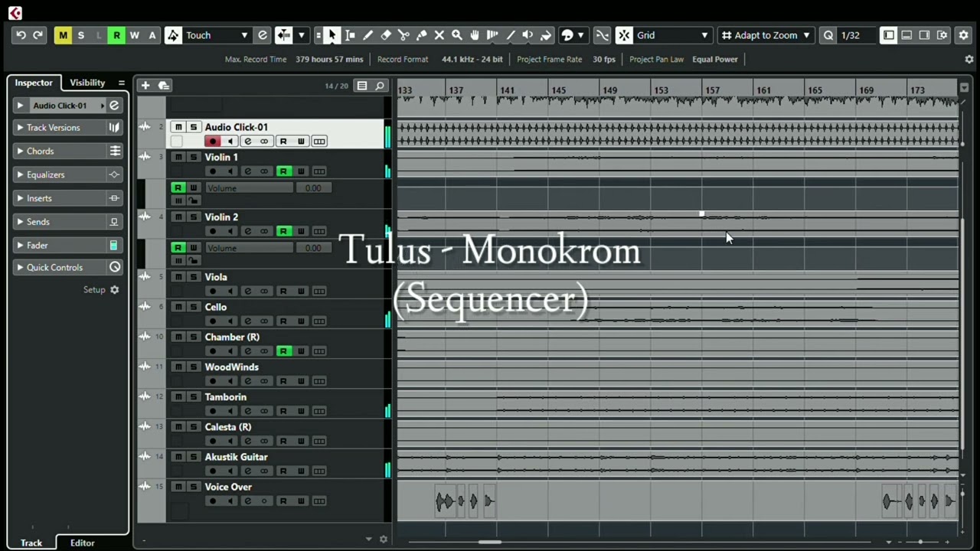Open zoom quantize magnifier icon beside 1/32
The width and height of the screenshot is (980, 551).
828,35
